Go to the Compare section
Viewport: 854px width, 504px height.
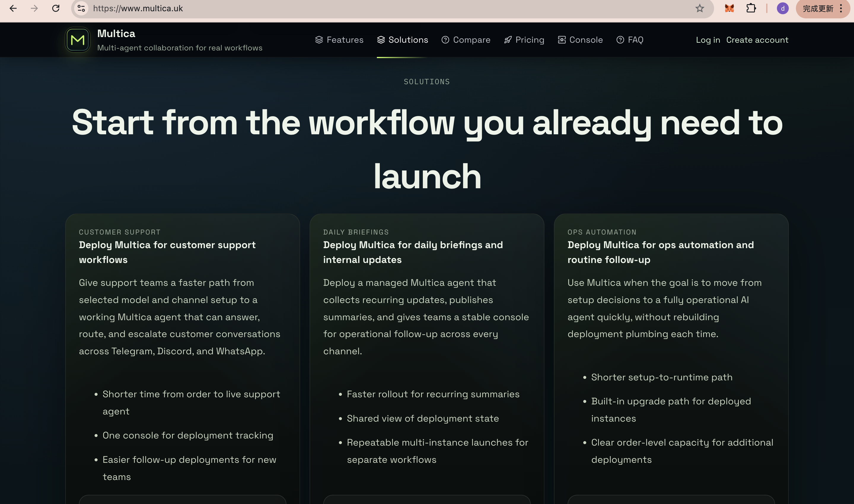click(466, 40)
